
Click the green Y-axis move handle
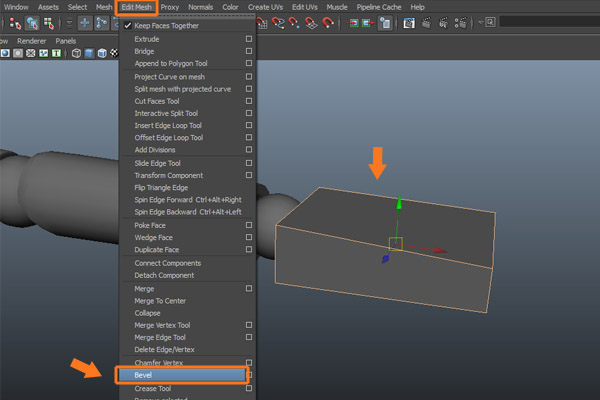(400, 205)
